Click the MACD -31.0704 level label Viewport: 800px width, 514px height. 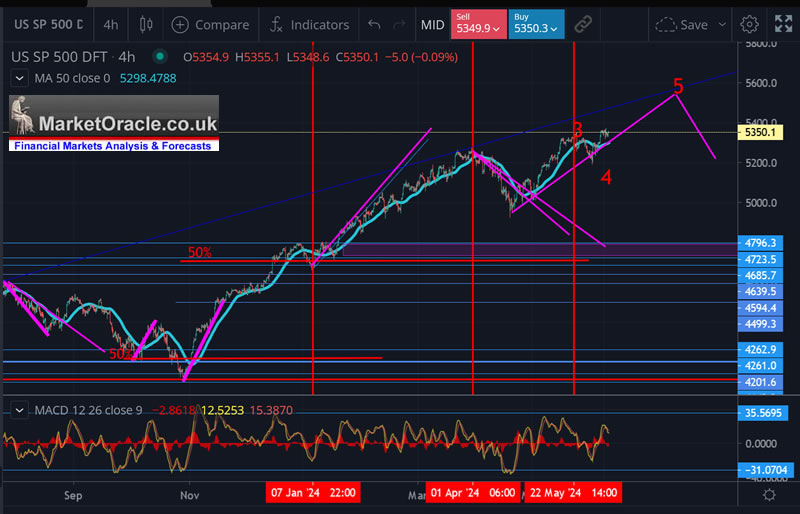765,470
